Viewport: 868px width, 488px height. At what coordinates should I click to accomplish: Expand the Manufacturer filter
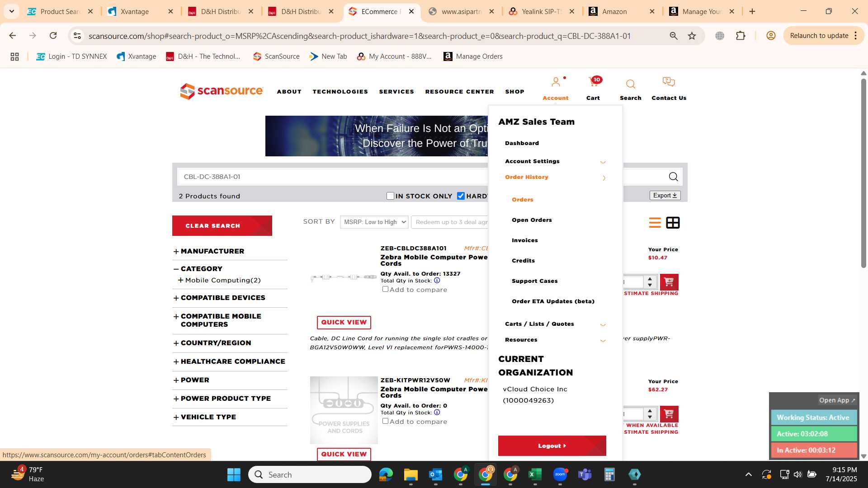176,252
